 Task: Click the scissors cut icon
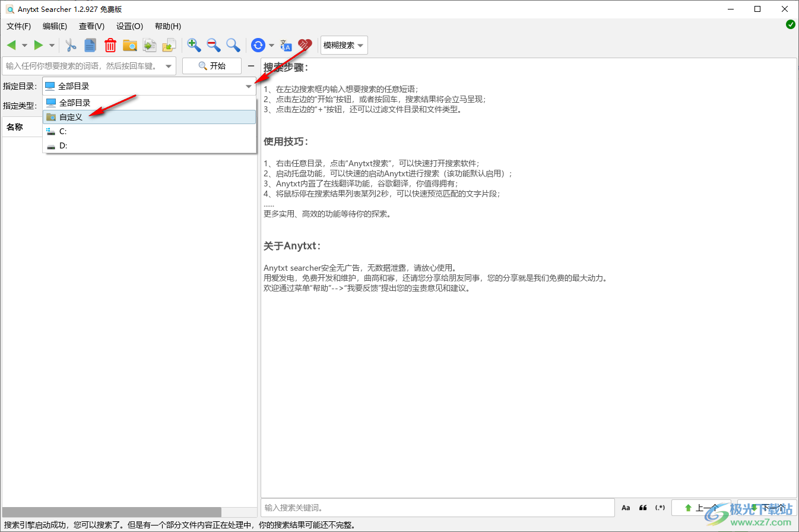[x=71, y=45]
